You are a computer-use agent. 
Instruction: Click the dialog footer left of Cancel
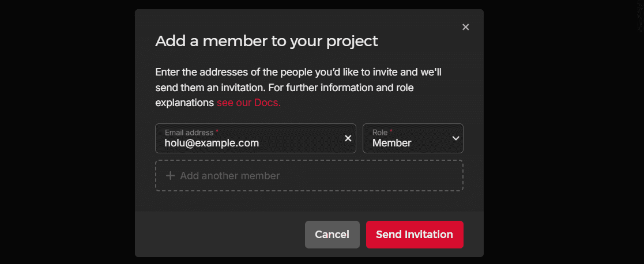click(x=219, y=235)
